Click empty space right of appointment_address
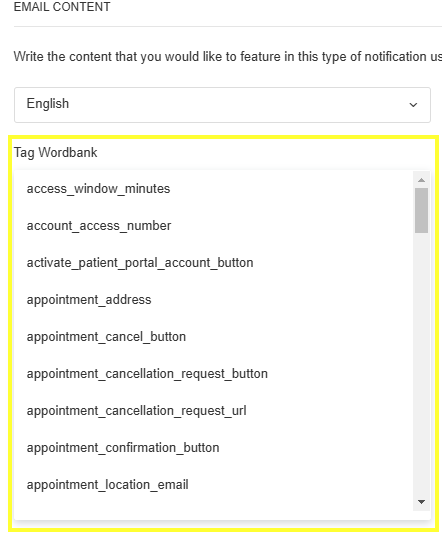This screenshot has width=442, height=538. tap(281, 300)
